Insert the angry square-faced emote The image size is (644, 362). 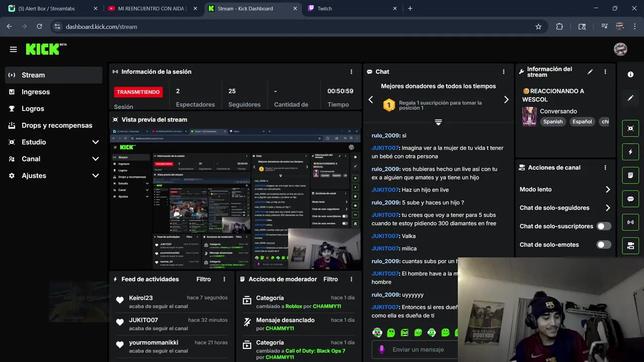405,332
